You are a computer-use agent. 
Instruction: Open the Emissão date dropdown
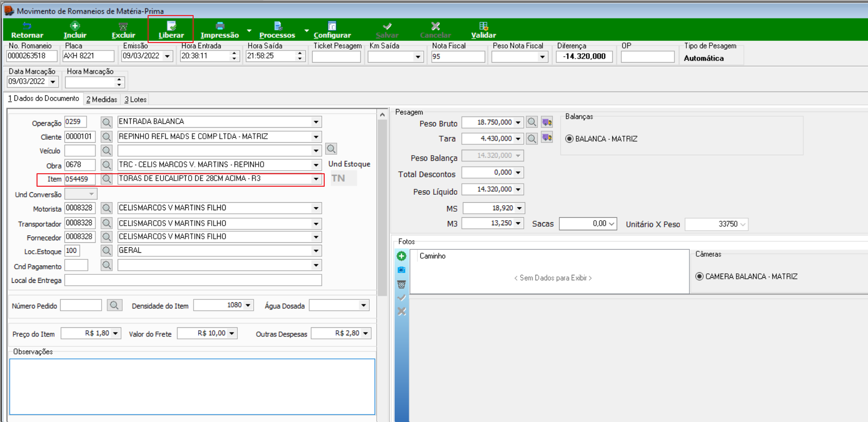pos(168,56)
